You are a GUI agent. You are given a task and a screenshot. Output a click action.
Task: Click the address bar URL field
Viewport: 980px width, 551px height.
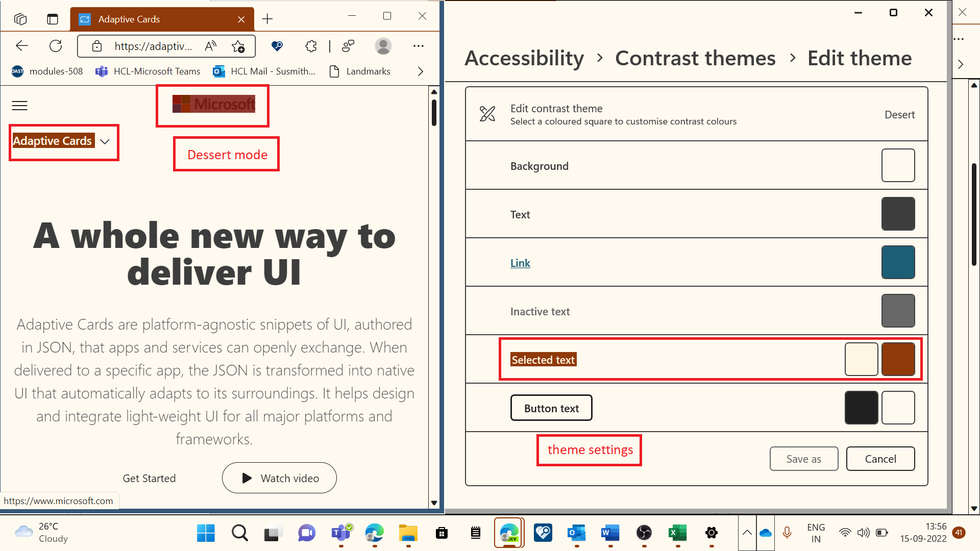153,46
